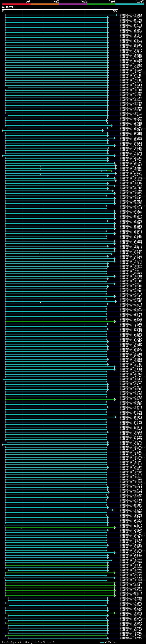Click the 564 query length label
Image resolution: width=146 pixels, height=644 pixels.
point(115,11)
